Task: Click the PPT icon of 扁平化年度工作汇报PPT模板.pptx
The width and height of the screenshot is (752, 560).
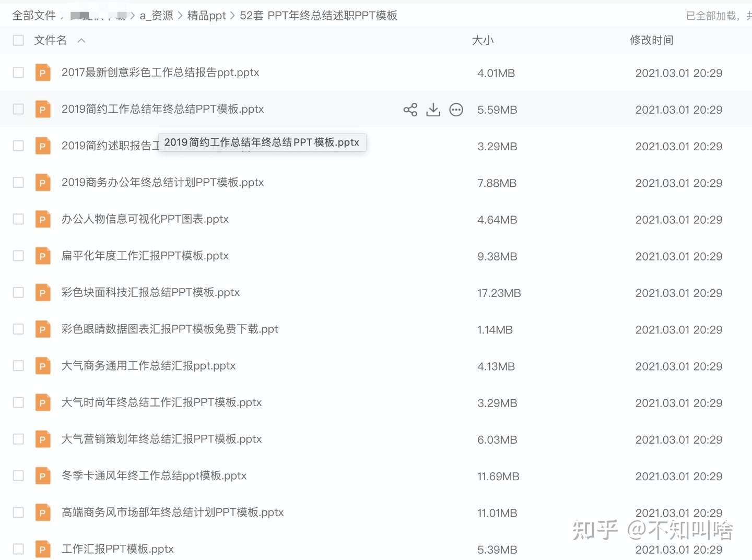Action: click(x=43, y=256)
